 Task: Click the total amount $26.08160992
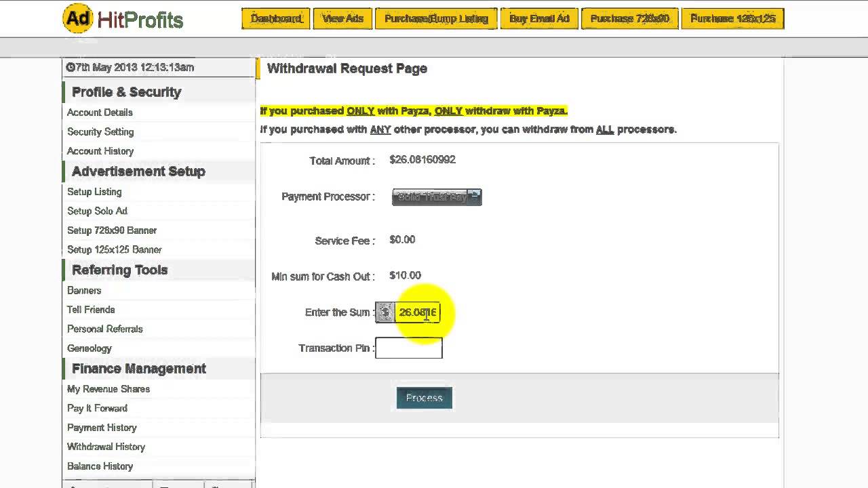422,160
